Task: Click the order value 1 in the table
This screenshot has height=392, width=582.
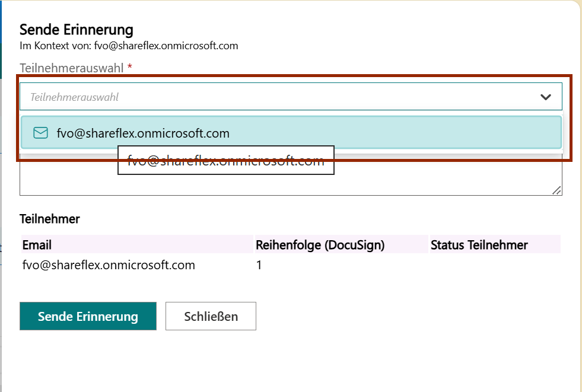Action: [x=259, y=265]
